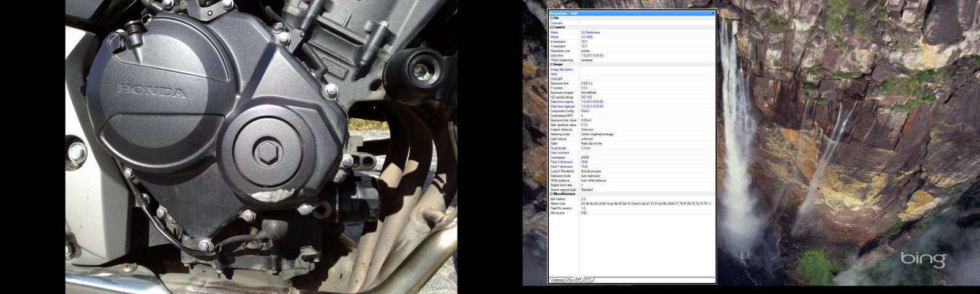
Task: Select the ISO speed ratings row
Action: pyautogui.click(x=631, y=97)
